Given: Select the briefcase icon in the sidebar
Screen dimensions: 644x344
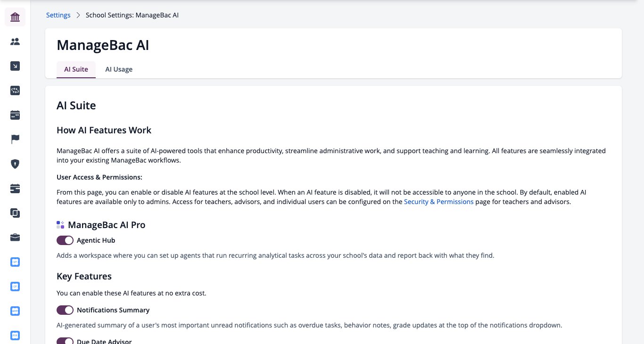Looking at the screenshot, I should 15,238.
